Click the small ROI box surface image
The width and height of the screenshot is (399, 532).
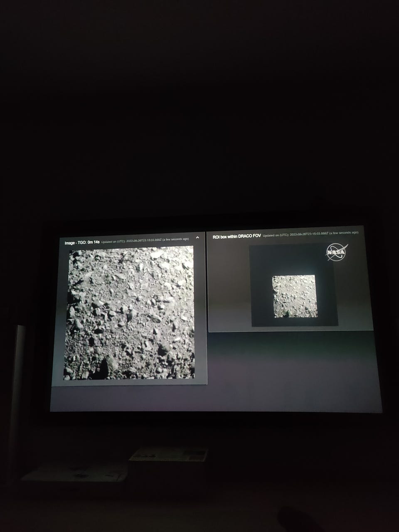pos(295,296)
